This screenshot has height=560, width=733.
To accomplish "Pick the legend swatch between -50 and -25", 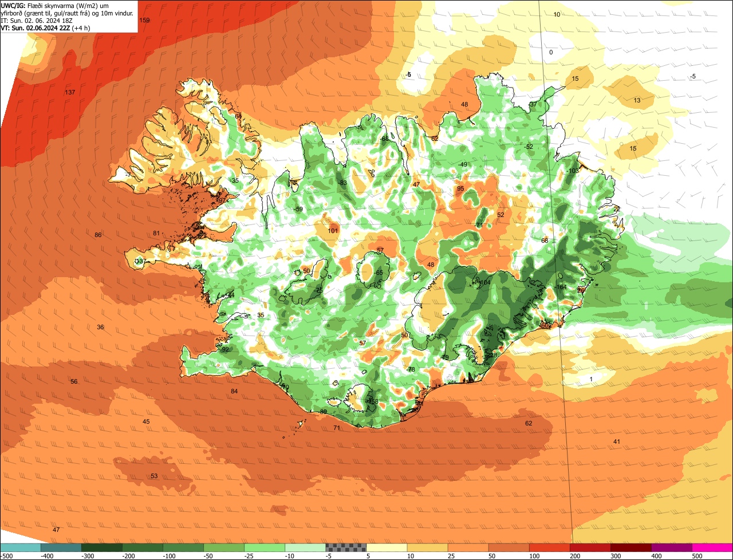I will tap(224, 547).
